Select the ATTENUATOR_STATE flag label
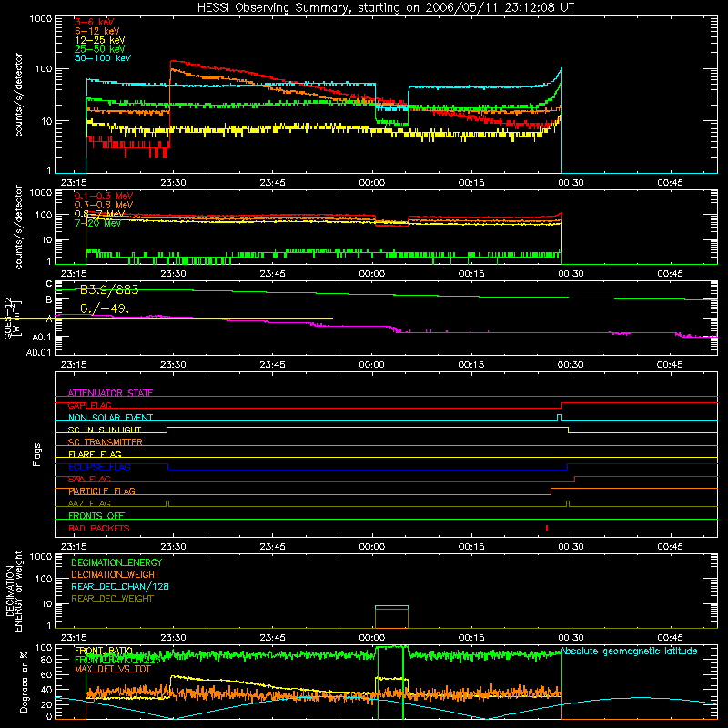The image size is (728, 728). point(110,393)
